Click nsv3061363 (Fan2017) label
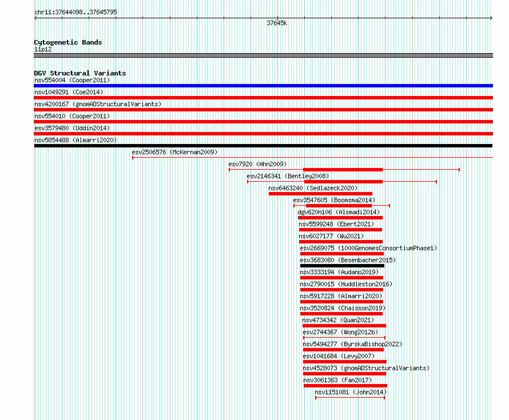Image resolution: width=509 pixels, height=420 pixels. tap(337, 380)
